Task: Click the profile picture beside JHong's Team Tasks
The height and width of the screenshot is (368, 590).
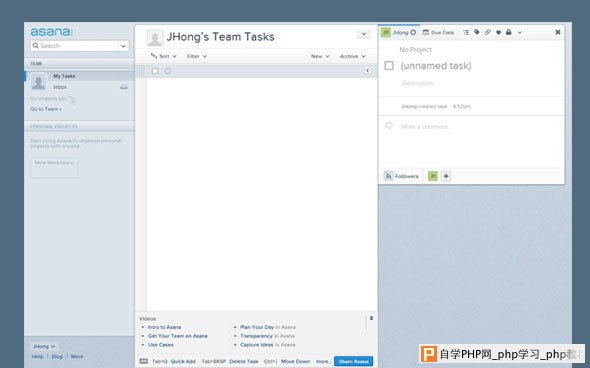Action: 155,38
